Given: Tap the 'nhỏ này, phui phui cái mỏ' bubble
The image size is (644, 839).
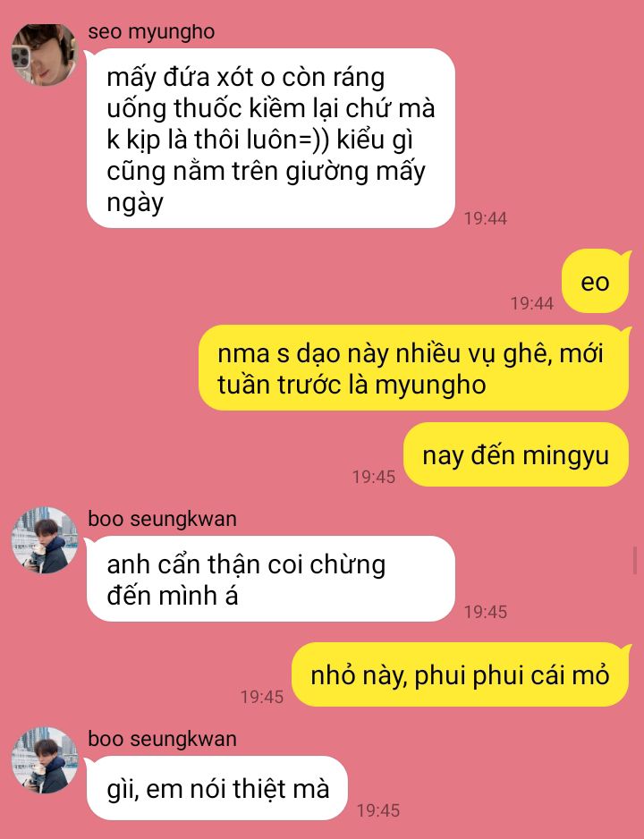Looking at the screenshot, I should 461,674.
